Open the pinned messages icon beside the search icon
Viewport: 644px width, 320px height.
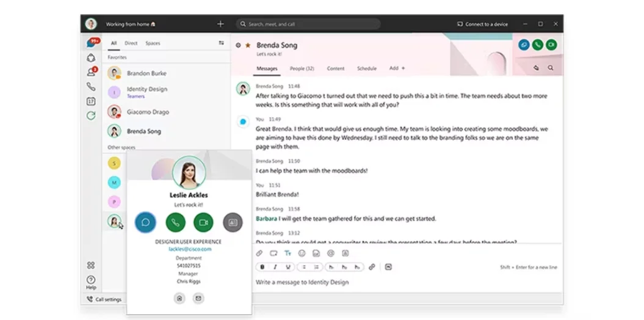(536, 68)
